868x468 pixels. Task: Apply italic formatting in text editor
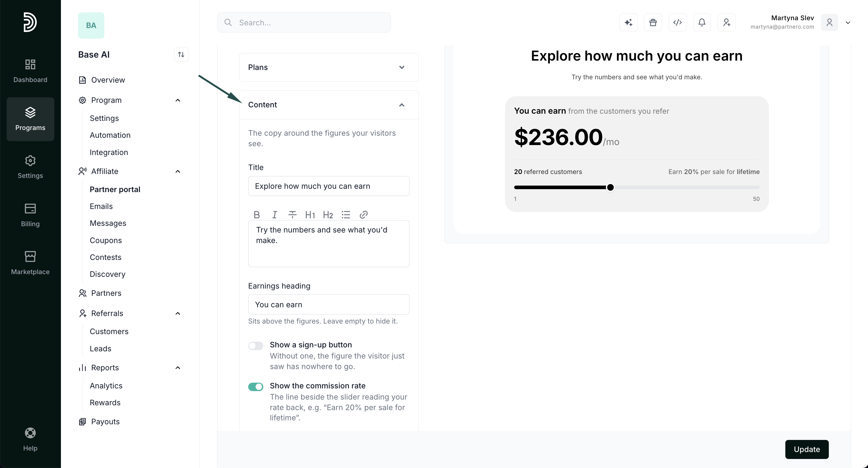click(x=274, y=215)
